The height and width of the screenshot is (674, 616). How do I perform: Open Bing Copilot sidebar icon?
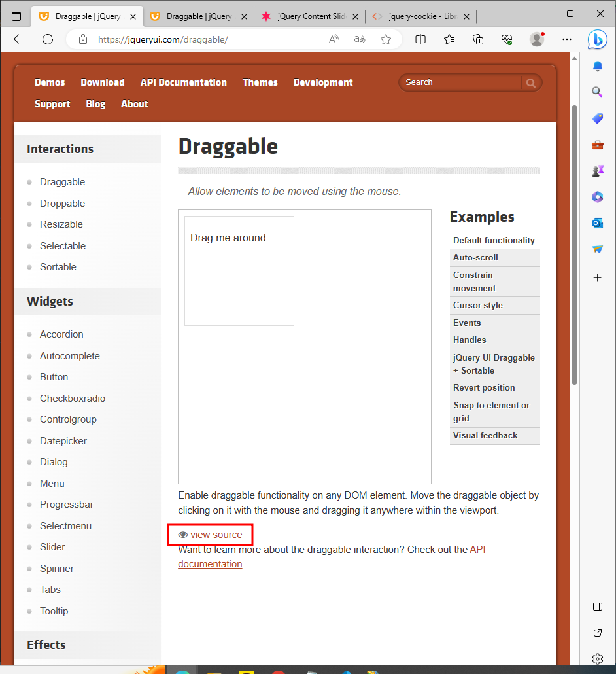597,39
